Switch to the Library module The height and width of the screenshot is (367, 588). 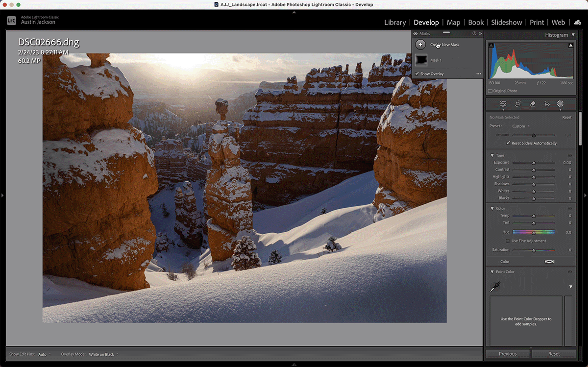click(395, 23)
